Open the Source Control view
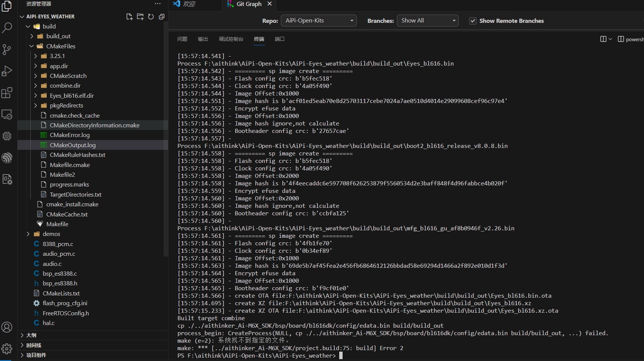 pos(7,49)
